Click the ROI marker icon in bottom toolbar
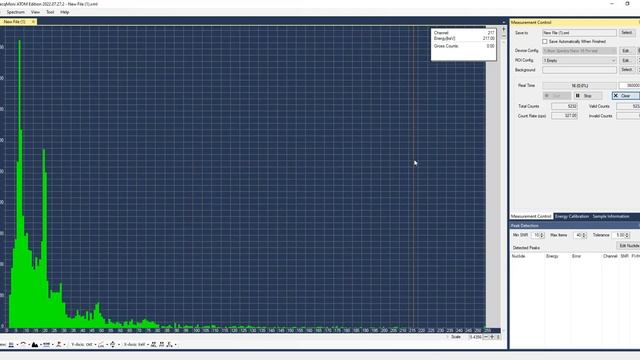The image size is (640, 360). tap(47, 345)
